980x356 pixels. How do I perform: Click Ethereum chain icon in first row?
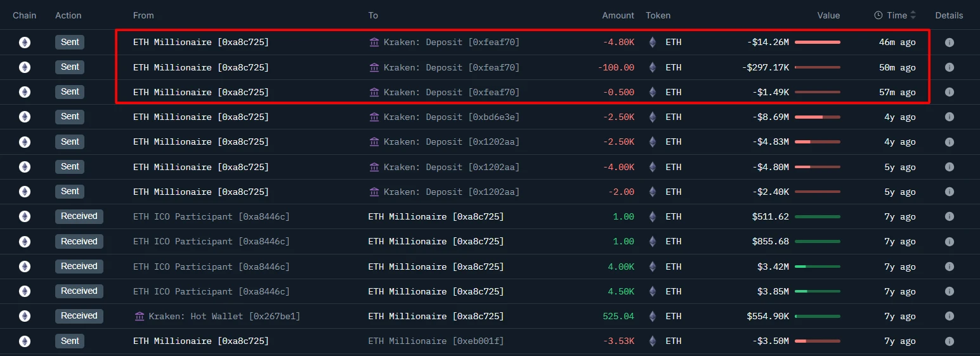click(25, 43)
